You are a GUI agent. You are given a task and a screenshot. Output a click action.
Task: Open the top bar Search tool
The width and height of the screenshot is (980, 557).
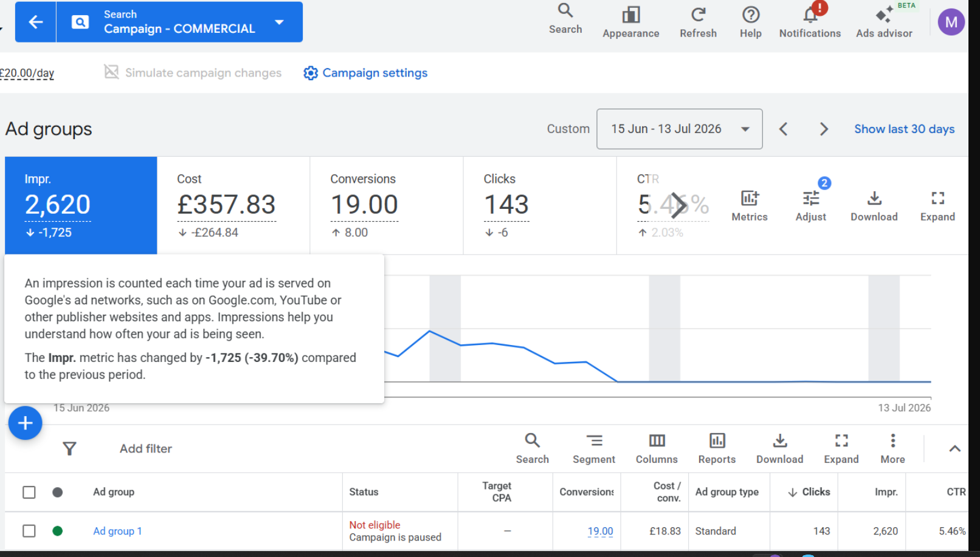[x=565, y=19]
